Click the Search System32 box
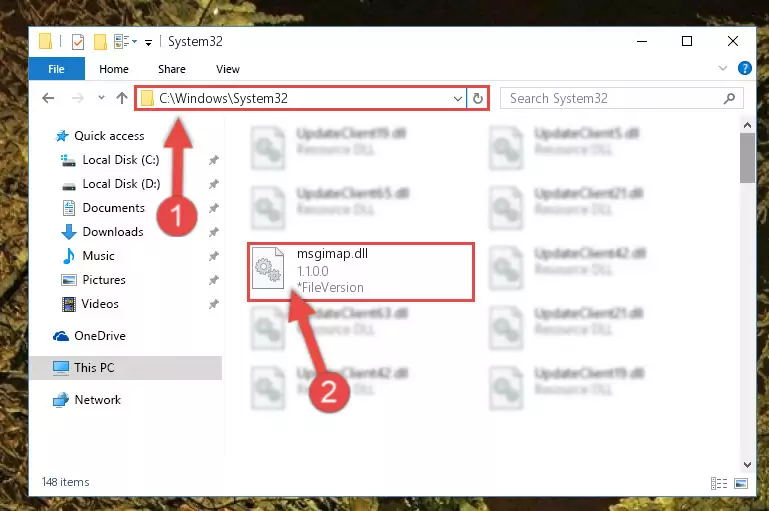Viewport: 769px width, 511px height. (x=621, y=99)
